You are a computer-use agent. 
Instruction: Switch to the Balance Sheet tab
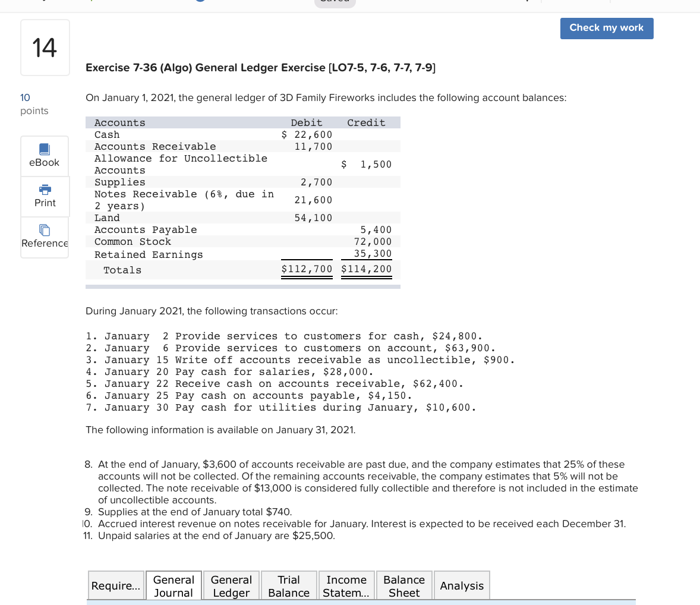coord(403,585)
